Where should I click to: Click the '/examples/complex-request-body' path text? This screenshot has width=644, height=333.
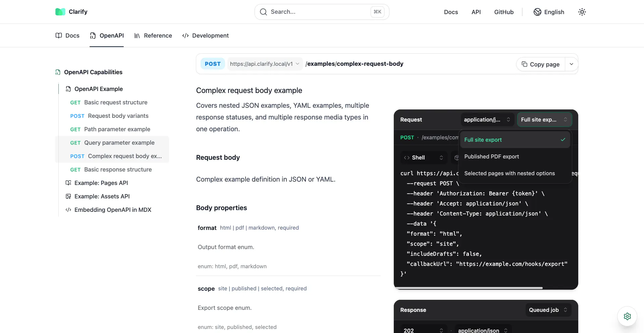point(355,64)
